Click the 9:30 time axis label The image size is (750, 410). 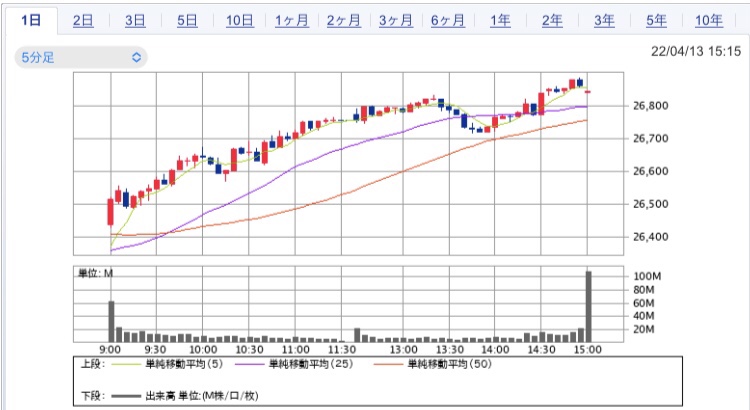tap(156, 350)
